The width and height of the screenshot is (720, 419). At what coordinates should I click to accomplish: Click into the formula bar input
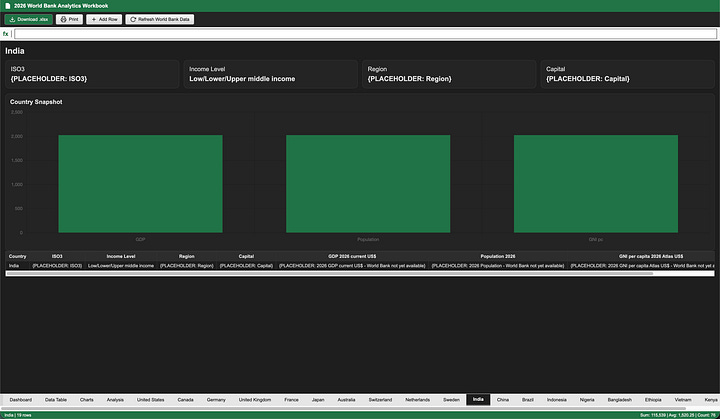pos(366,34)
